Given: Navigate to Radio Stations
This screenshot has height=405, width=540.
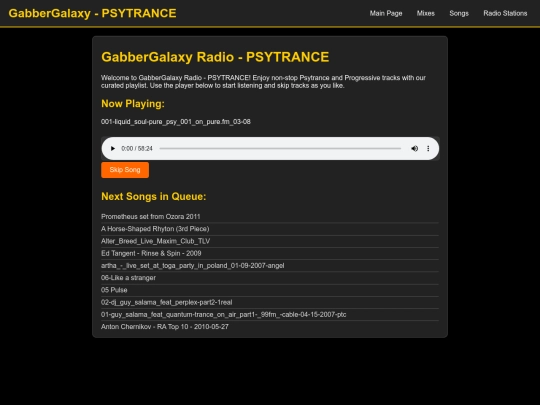Looking at the screenshot, I should (505, 13).
